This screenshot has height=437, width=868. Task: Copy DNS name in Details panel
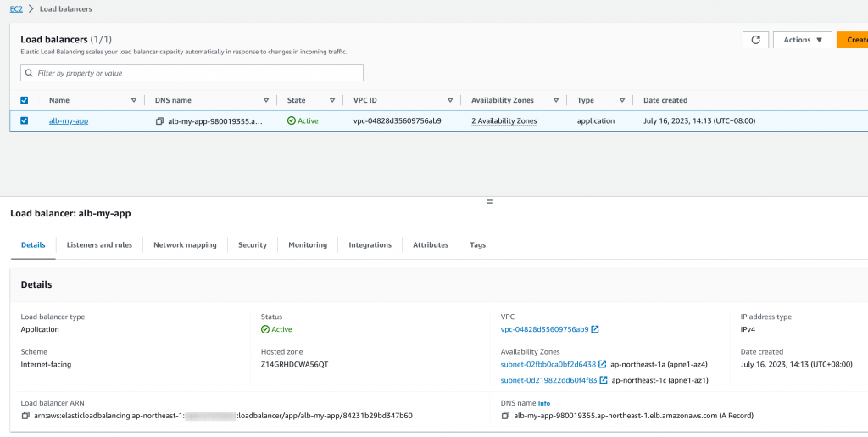[x=505, y=416]
